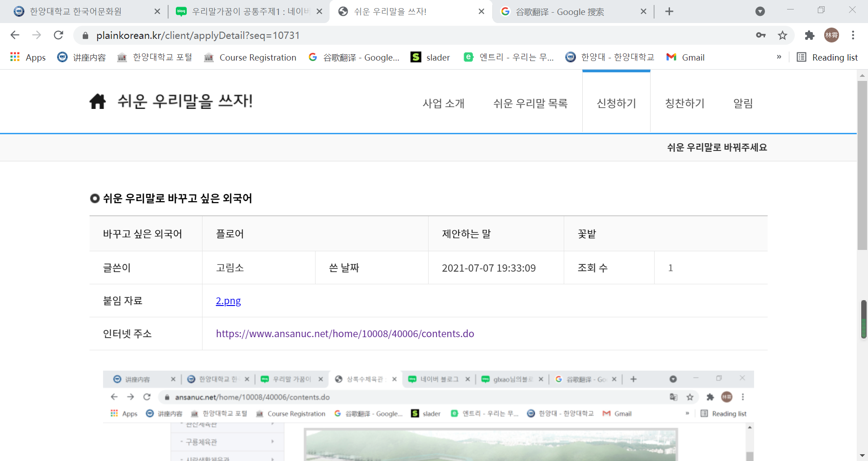Screen dimensions: 868x461
Task: Click the address bar URL field
Action: [407, 35]
